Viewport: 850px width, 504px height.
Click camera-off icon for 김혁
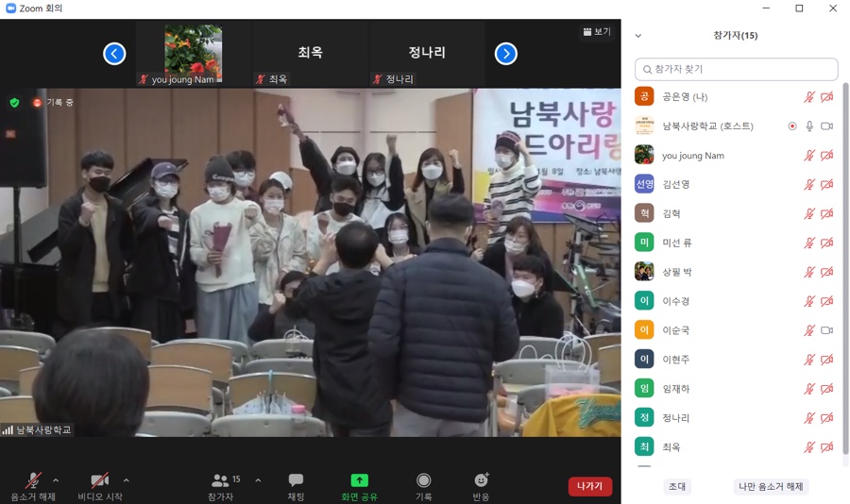pyautogui.click(x=826, y=213)
